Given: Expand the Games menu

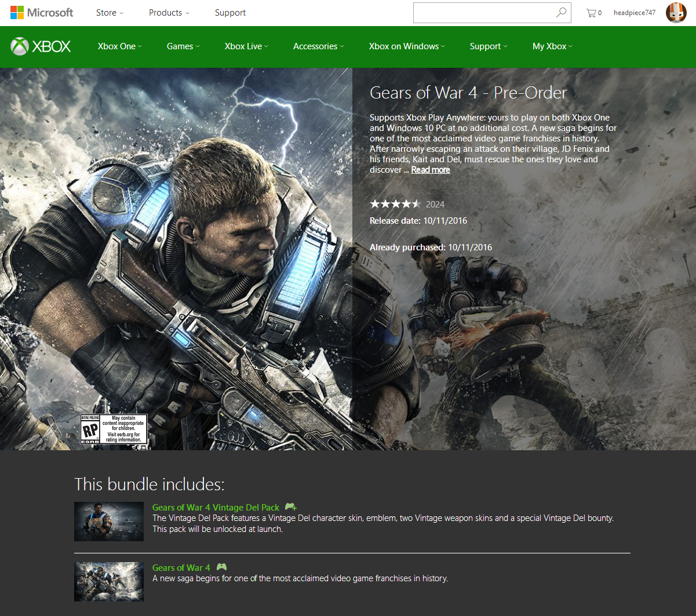Looking at the screenshot, I should coord(183,46).
